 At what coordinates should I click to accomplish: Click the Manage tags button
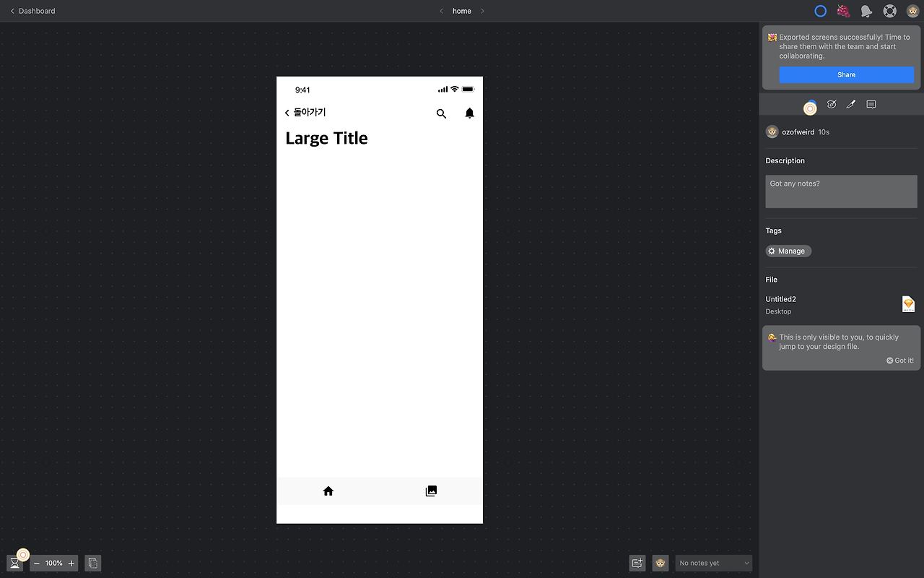(x=788, y=251)
